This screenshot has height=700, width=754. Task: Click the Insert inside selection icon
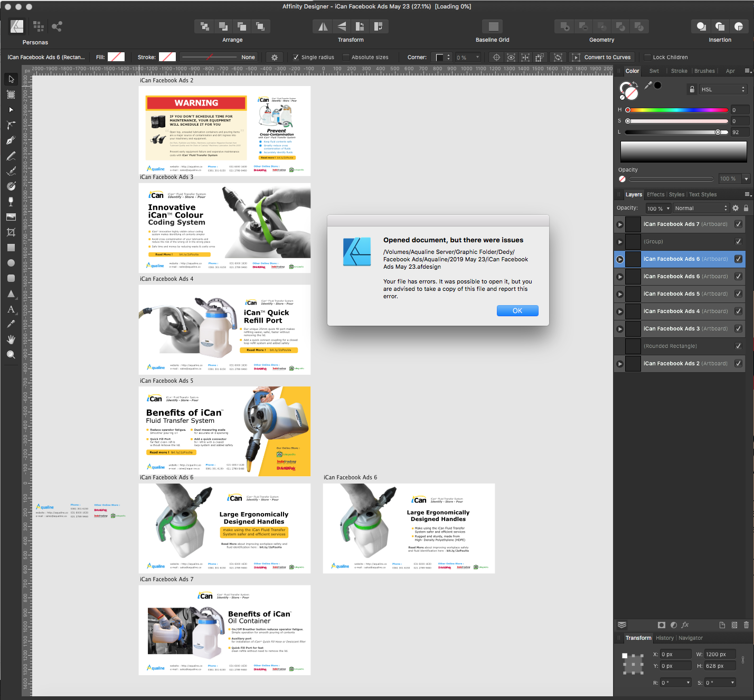pos(739,26)
